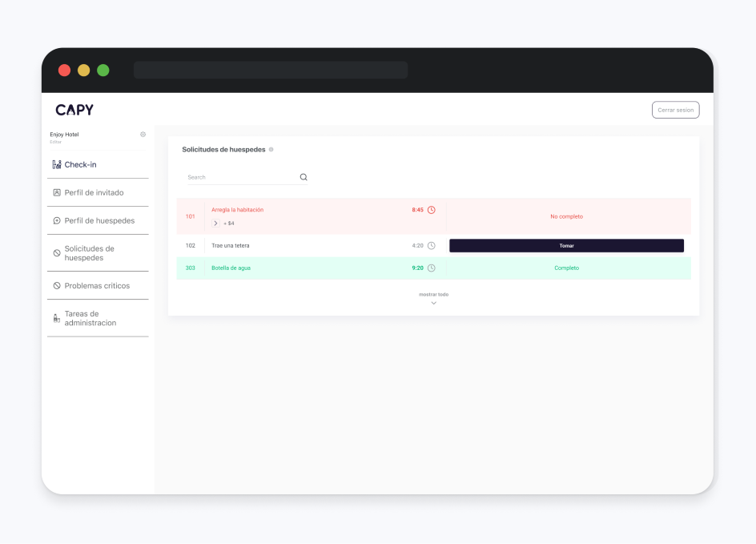Open Tareas de administracion menu item

click(x=98, y=318)
